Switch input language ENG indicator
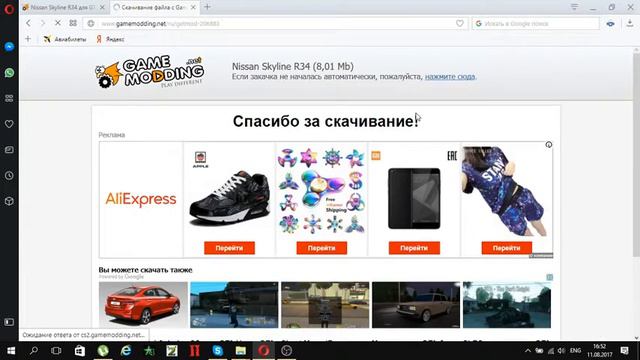Screen dimensions: 640x360 576,351
